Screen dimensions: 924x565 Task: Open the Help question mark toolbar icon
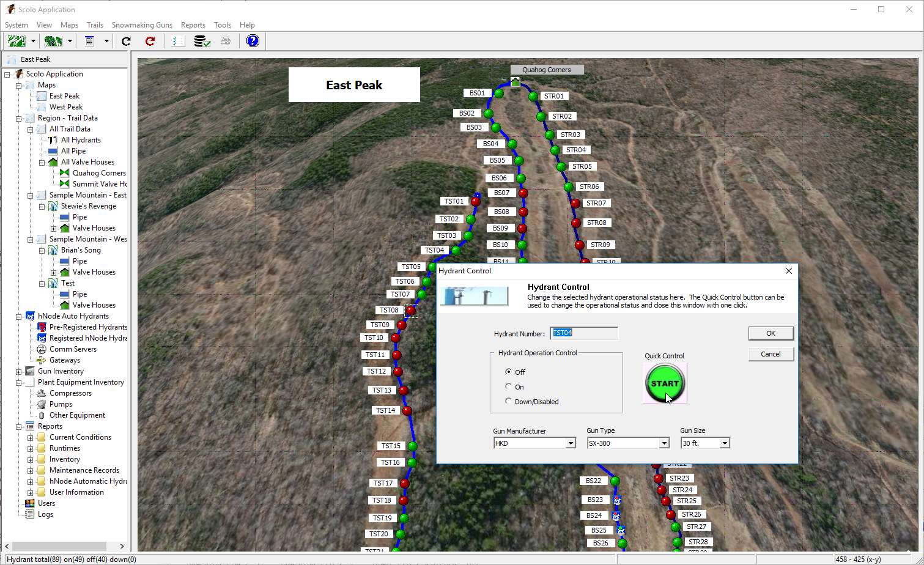pos(252,41)
